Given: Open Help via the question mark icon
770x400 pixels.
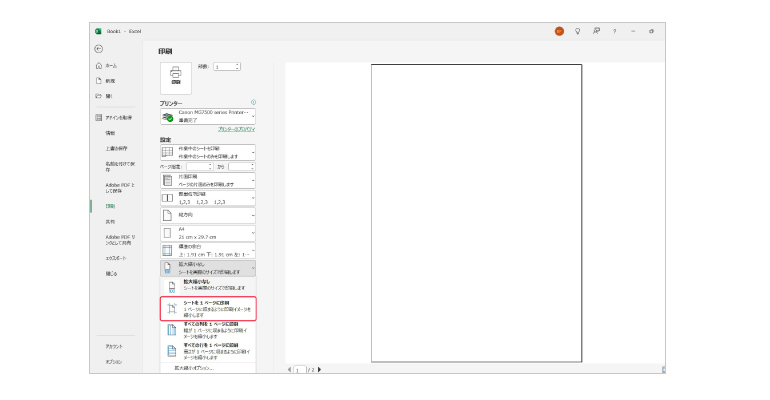Looking at the screenshot, I should (x=614, y=31).
